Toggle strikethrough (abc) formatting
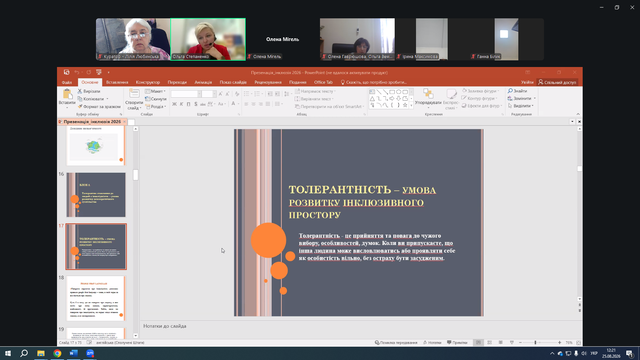640x360 pixels. [x=202, y=104]
